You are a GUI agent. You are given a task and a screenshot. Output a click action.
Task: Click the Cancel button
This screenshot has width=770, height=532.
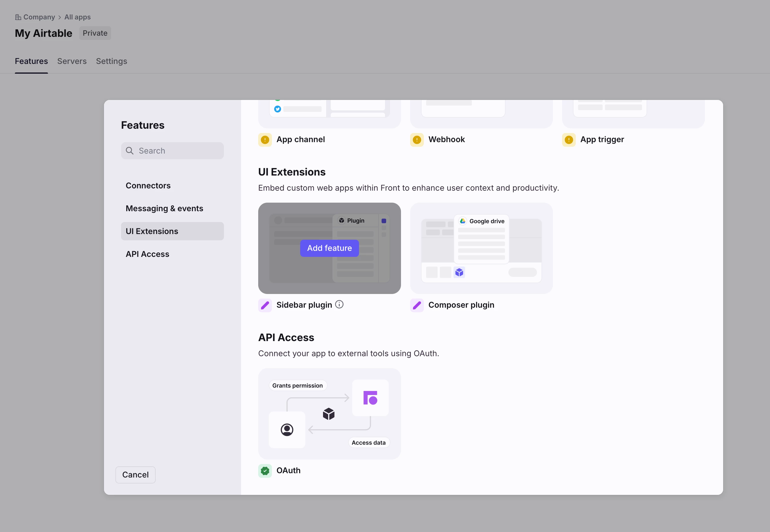pyautogui.click(x=135, y=475)
